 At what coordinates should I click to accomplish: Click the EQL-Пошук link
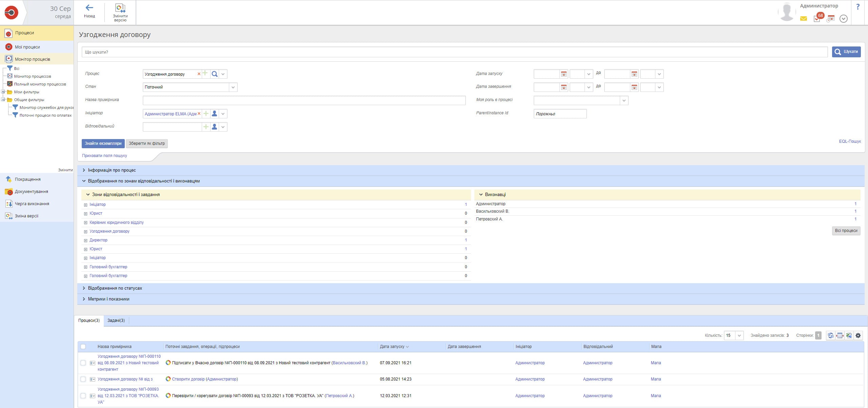coord(849,141)
